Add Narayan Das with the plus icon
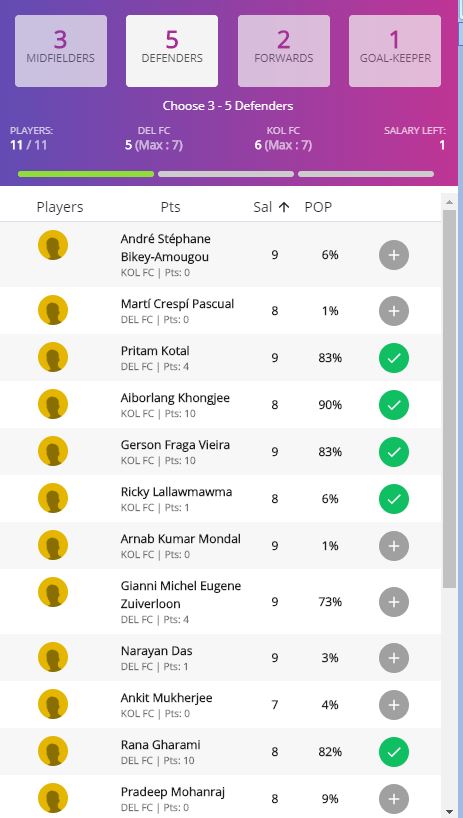 (394, 658)
